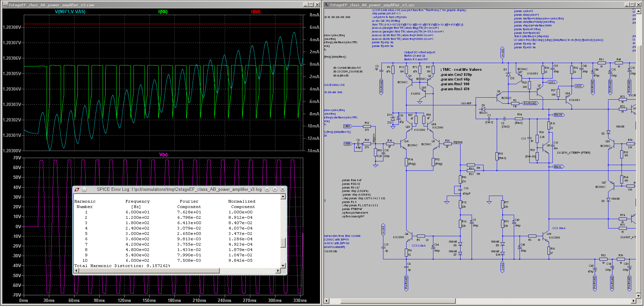Select the V(N071,V-VAS) trace label in the waveform window

pos(70,12)
